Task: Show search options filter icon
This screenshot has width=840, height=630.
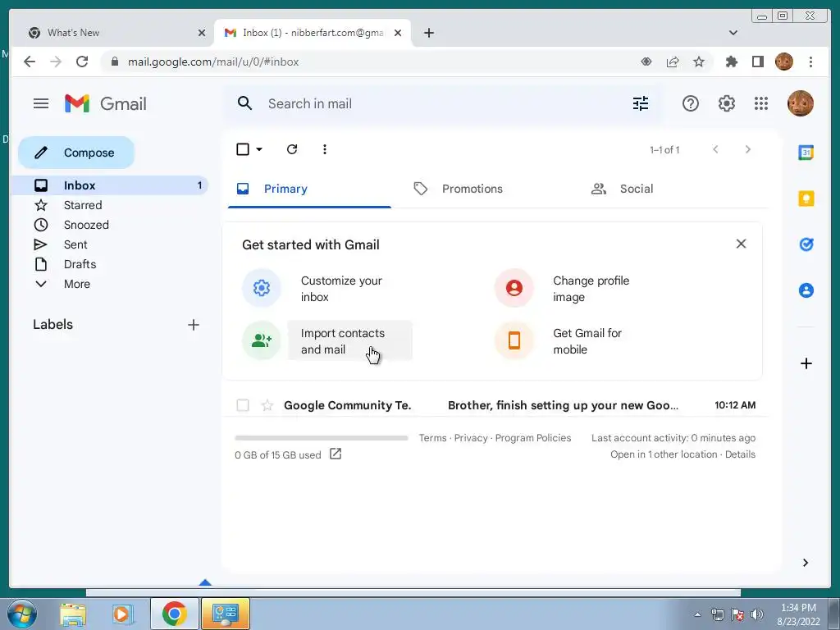Action: (x=640, y=103)
